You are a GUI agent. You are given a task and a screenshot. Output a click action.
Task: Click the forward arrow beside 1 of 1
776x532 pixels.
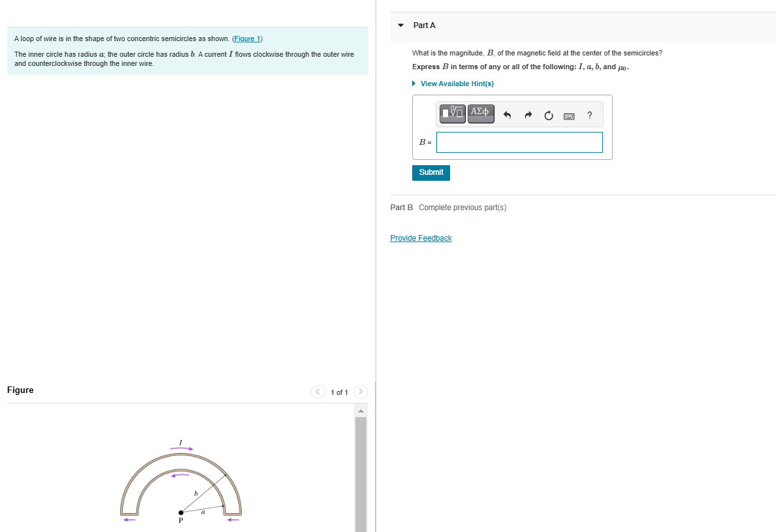point(361,392)
